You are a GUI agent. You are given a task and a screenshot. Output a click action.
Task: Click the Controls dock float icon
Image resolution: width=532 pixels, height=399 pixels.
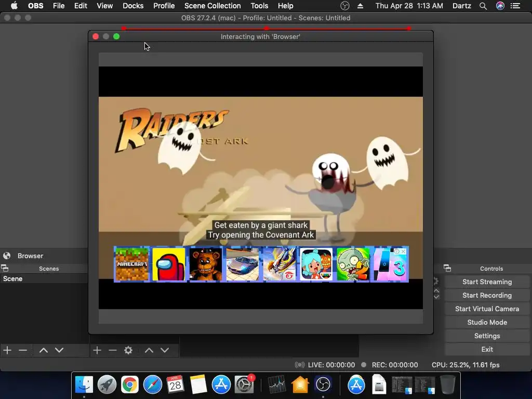click(x=447, y=269)
